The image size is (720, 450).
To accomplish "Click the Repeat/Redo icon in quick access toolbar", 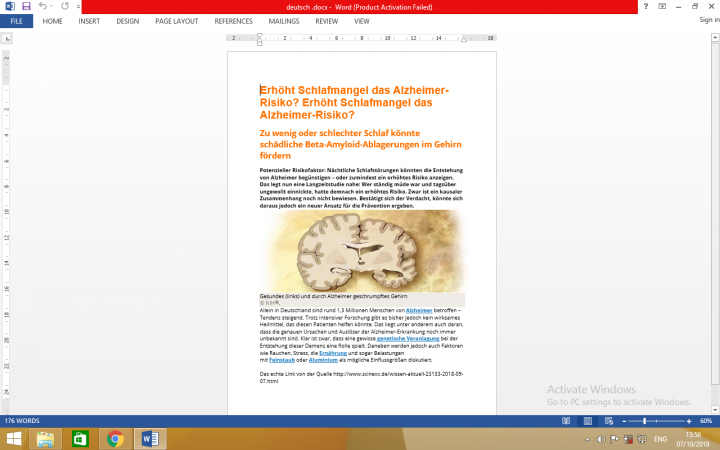I will point(65,6).
